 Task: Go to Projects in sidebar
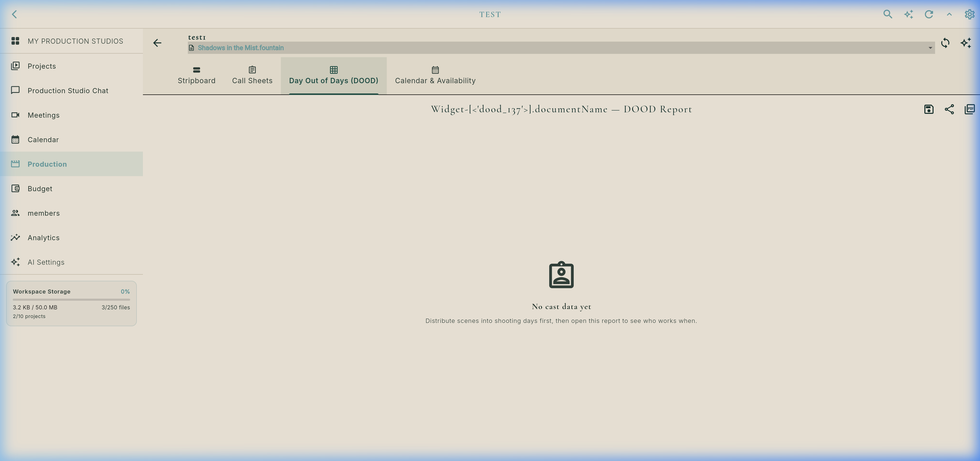tap(71, 66)
